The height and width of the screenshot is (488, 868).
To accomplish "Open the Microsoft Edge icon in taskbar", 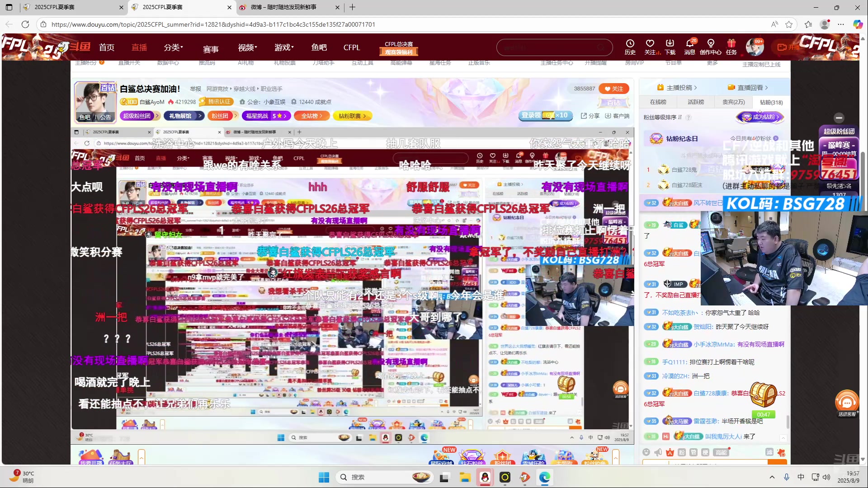I will point(544,477).
